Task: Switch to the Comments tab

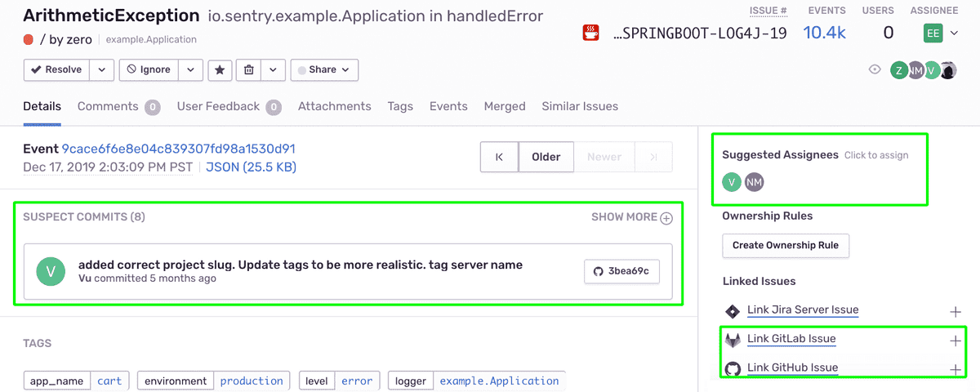Action: point(118,107)
